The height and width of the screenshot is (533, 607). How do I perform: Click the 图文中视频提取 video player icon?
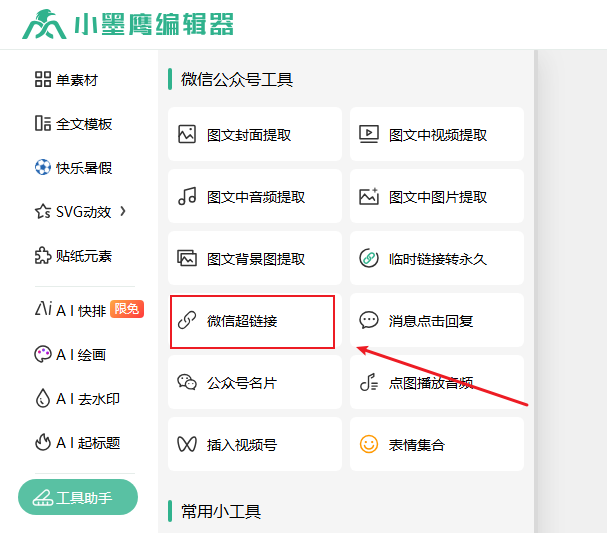tap(369, 134)
